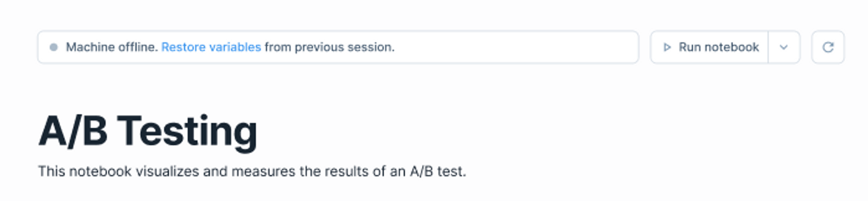Expand run options using the down arrow
Viewport: 868px width, 201px height.
coord(784,47)
